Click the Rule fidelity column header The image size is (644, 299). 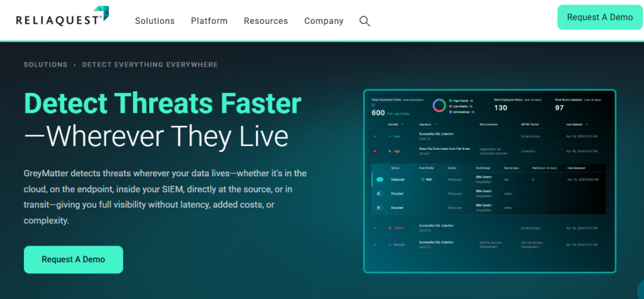click(x=428, y=168)
